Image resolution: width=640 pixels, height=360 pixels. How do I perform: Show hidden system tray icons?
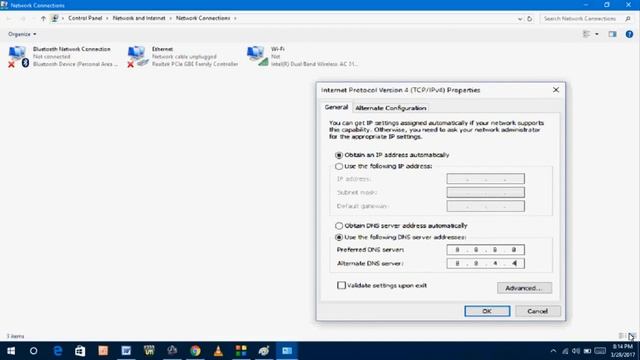553,351
